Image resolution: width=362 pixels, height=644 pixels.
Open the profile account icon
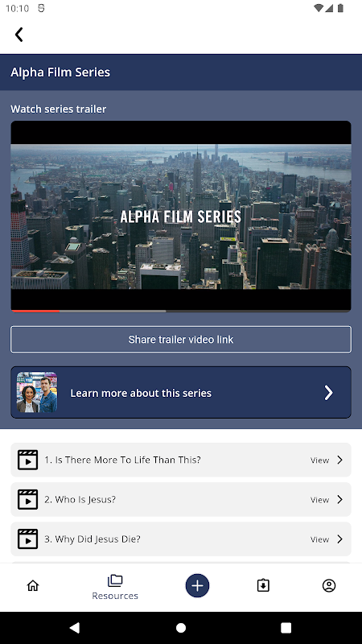click(x=329, y=585)
